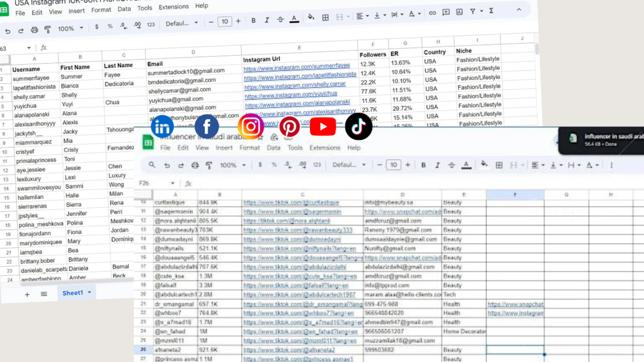Open more options three-dot in Saudi sheet
Viewport: 644px width, 362px height.
[611, 165]
